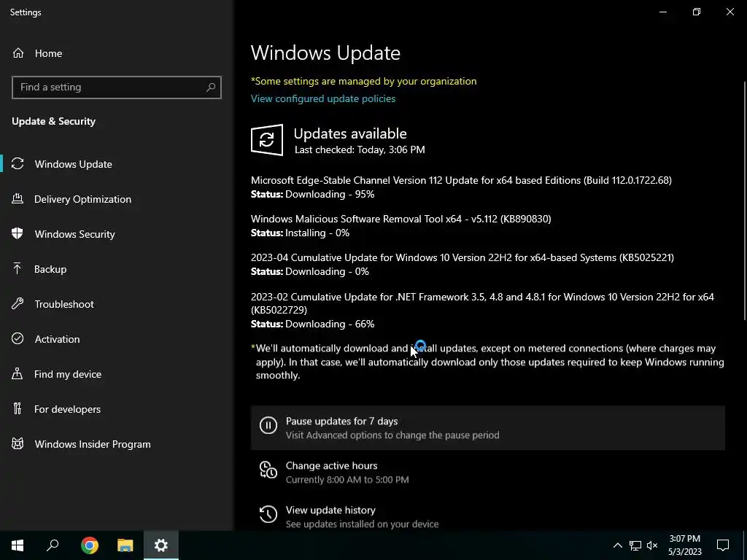Click the Find my device icon

pyautogui.click(x=18, y=374)
